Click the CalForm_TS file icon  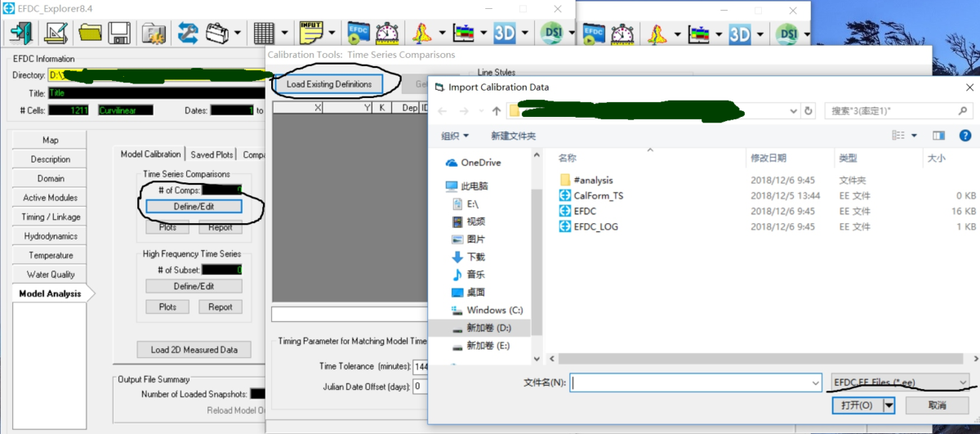pyautogui.click(x=566, y=195)
